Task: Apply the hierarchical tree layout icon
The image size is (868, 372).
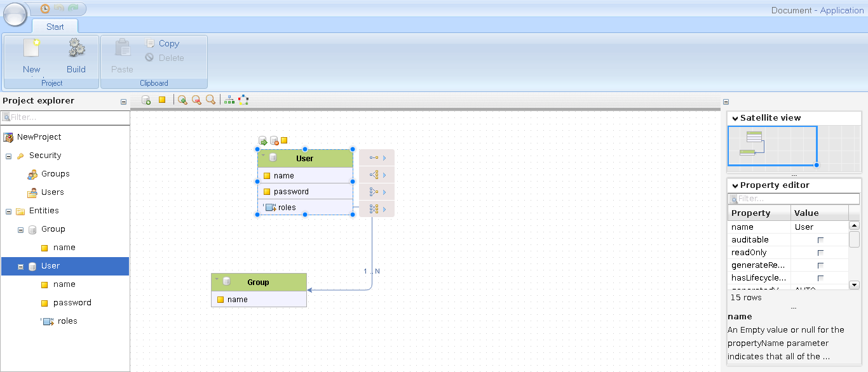Action: (x=229, y=100)
